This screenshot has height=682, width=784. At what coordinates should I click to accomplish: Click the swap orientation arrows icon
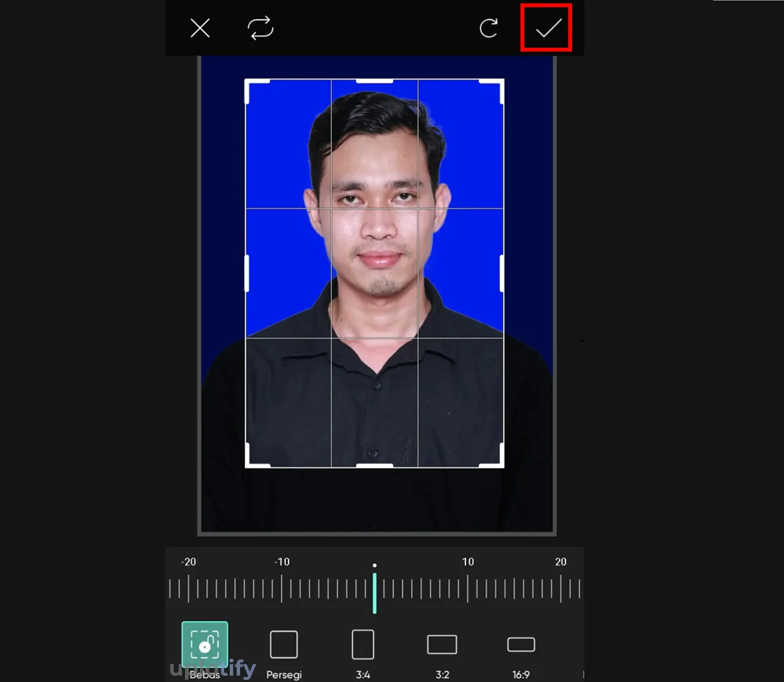(x=260, y=28)
